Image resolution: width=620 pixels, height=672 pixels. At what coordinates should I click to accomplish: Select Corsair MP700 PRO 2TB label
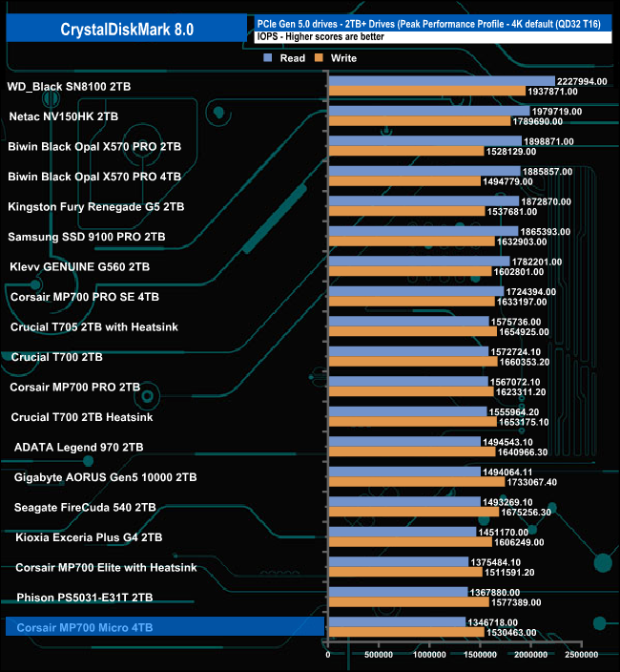[x=75, y=387]
